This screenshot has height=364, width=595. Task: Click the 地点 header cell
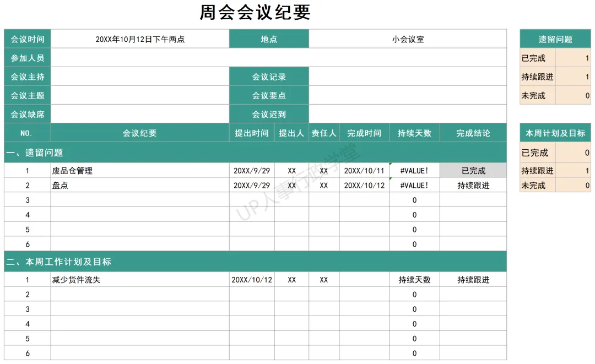pyautogui.click(x=269, y=39)
